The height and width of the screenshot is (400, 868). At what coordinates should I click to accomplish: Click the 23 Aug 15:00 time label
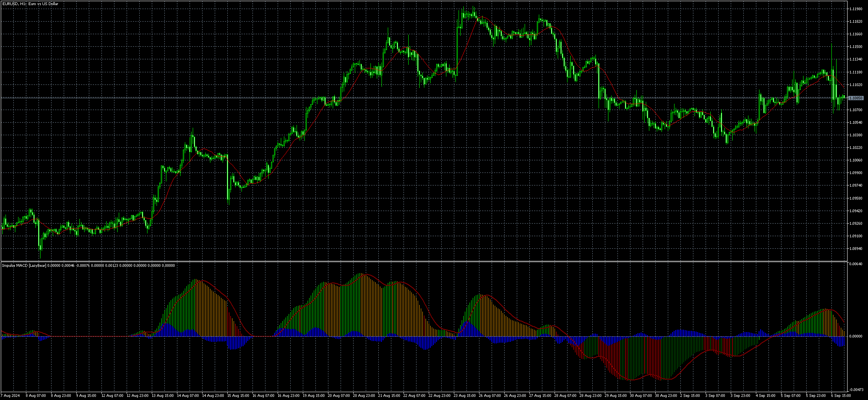pyautogui.click(x=465, y=396)
